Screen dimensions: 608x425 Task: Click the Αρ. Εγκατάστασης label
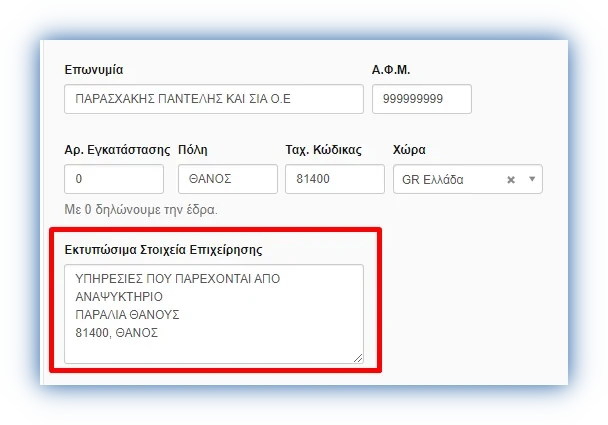point(116,150)
